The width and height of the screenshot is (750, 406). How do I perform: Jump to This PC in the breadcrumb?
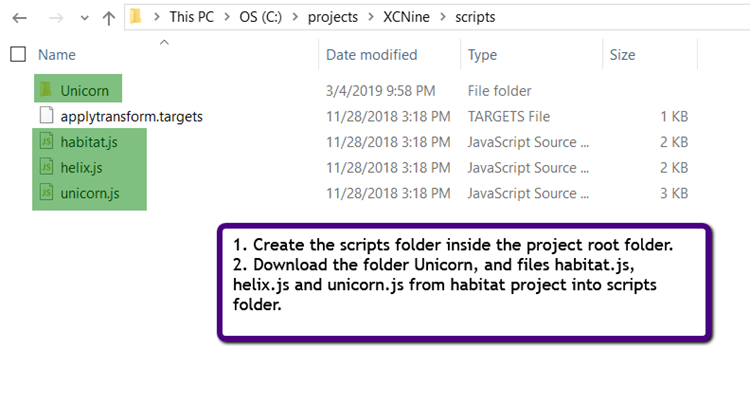point(191,17)
